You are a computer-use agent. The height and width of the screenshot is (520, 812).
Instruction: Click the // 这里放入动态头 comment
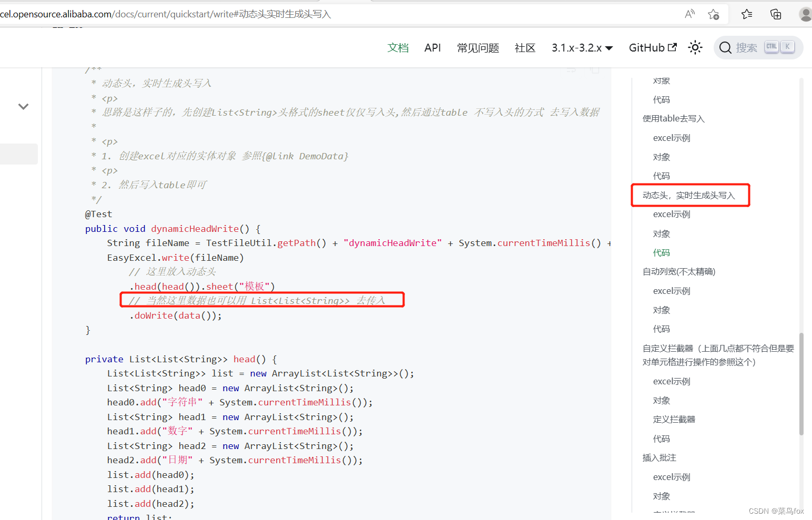click(x=172, y=272)
